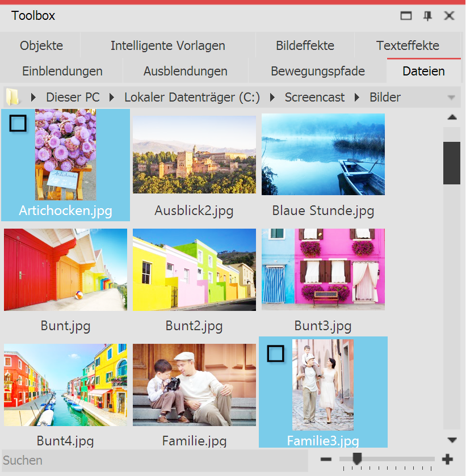The width and height of the screenshot is (466, 476).
Task: Open the path bar dropdown arrow
Action: point(452,97)
